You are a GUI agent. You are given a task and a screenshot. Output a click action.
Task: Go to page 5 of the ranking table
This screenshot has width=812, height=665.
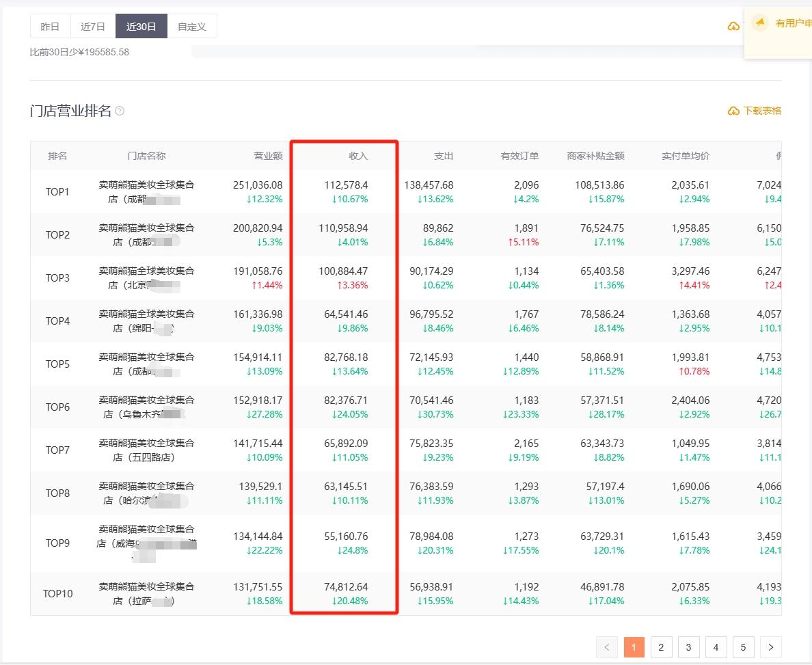tap(743, 647)
